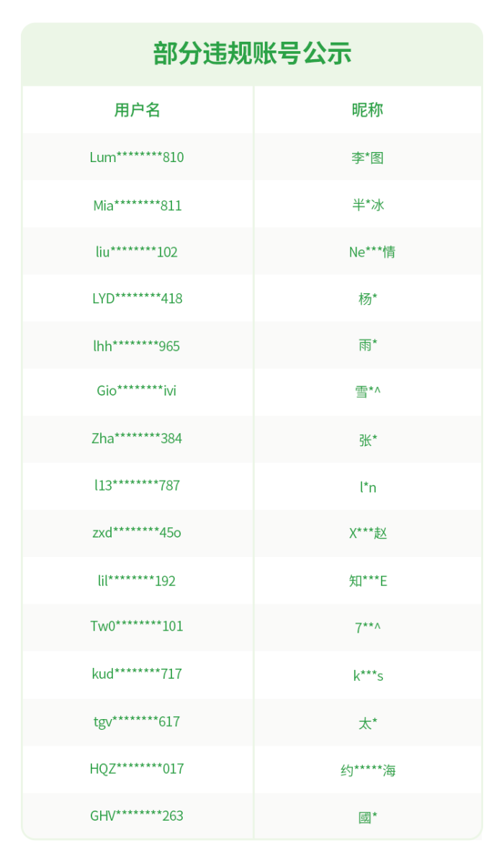Select username Gio********ivi

(137, 391)
